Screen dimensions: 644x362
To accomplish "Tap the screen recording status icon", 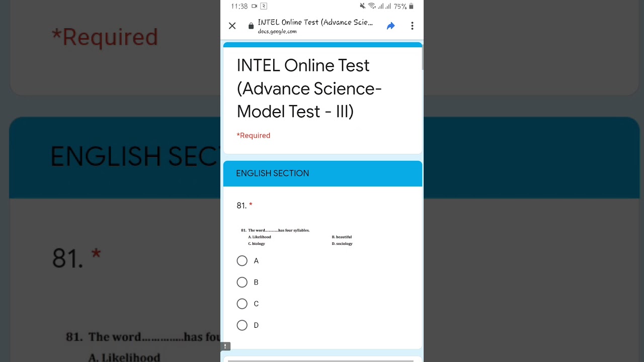I will (255, 6).
